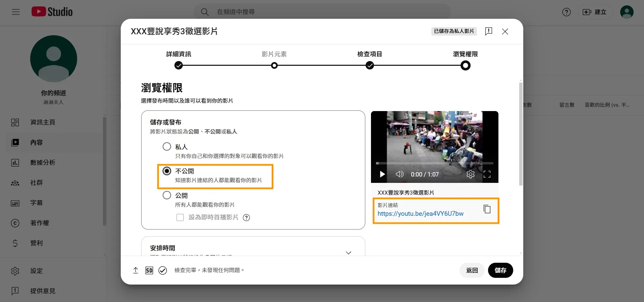Click help icon next to 設為即時首播影片
Screen dimensions: 644x302
click(x=246, y=217)
